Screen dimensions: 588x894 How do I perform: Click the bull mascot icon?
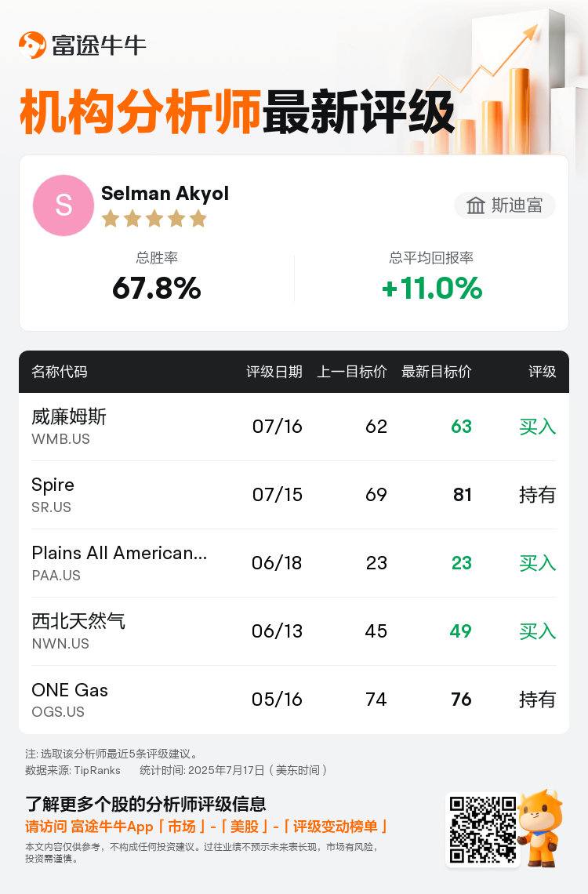coord(541,828)
